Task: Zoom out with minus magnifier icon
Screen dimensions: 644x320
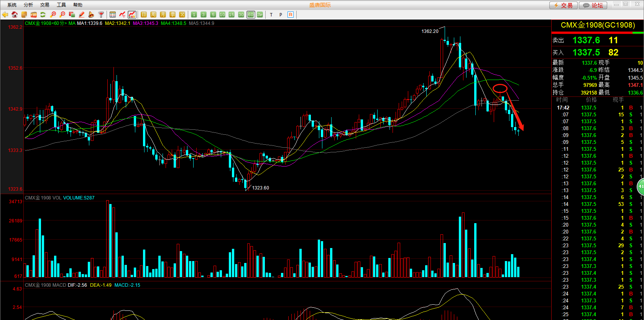Action: click(62, 15)
